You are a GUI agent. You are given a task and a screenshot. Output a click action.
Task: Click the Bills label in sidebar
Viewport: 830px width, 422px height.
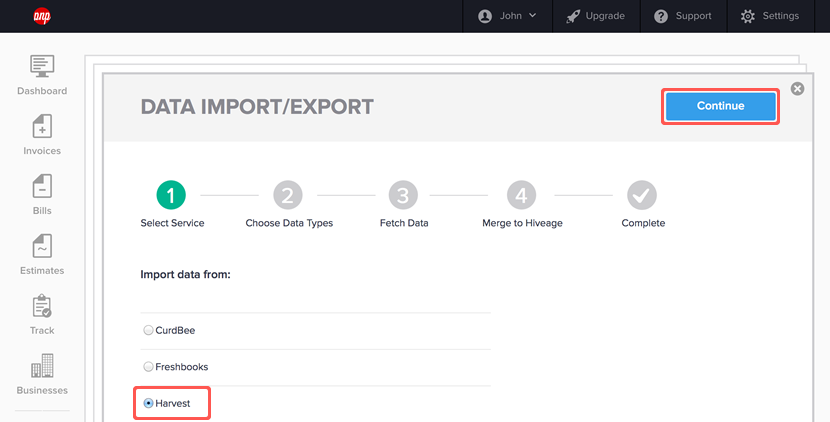click(x=42, y=211)
